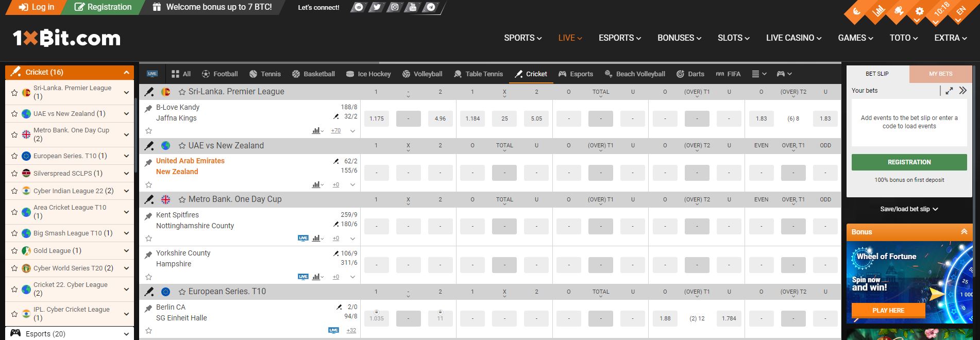Select 1.88 over odds for Berlin CA match
The height and width of the screenshot is (340, 980).
(x=665, y=318)
